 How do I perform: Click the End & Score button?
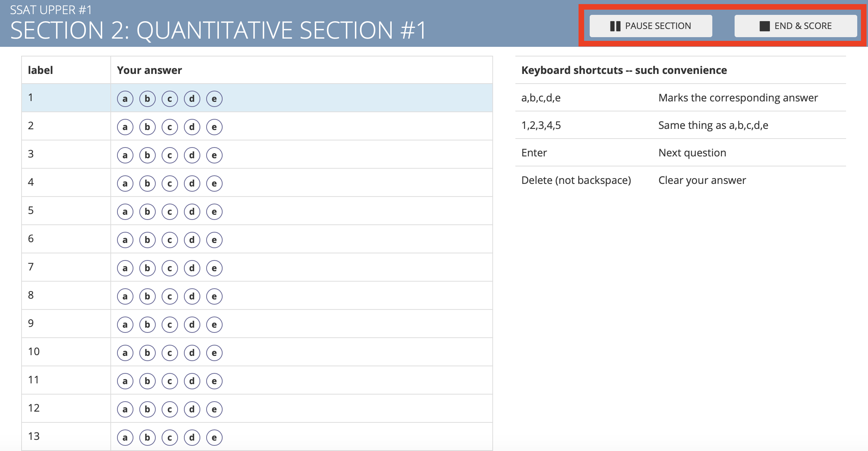796,26
